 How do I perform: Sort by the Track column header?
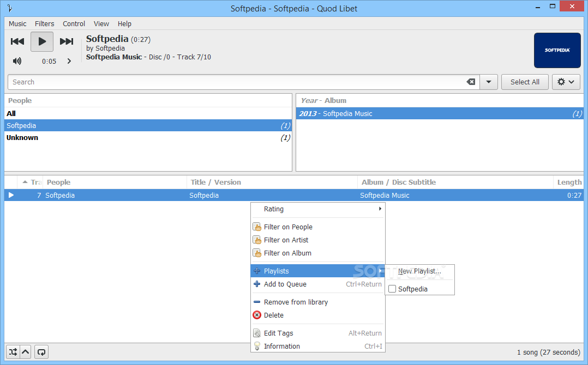tap(30, 182)
